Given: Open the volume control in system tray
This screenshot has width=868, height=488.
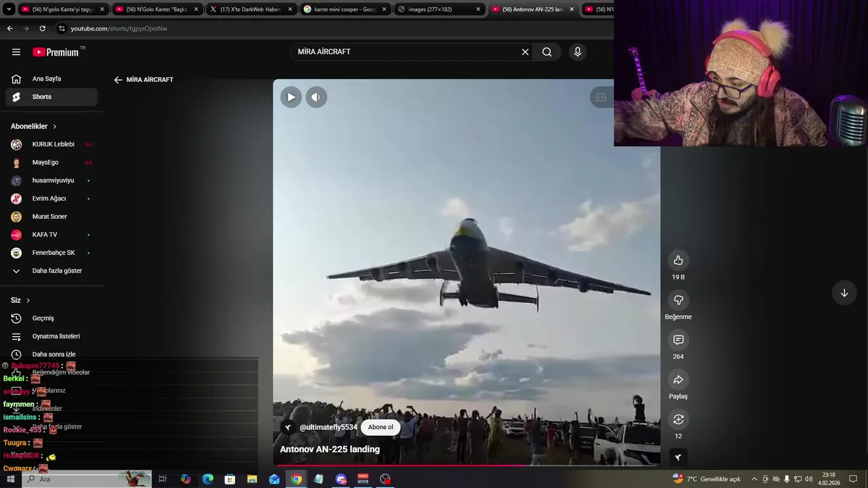Looking at the screenshot, I should [x=808, y=479].
